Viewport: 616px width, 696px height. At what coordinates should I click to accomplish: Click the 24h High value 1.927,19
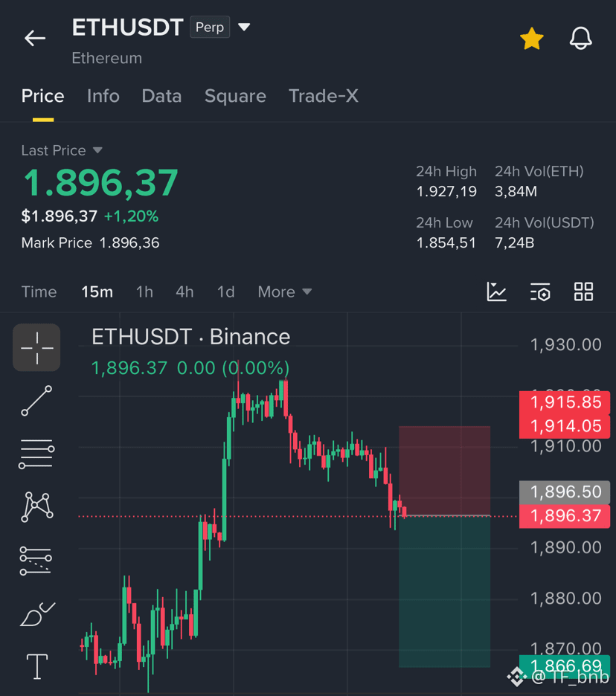click(x=446, y=192)
